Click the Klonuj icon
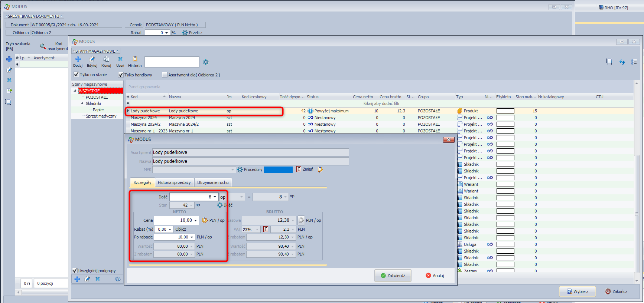Screen dimensions: 644x303 point(106,59)
